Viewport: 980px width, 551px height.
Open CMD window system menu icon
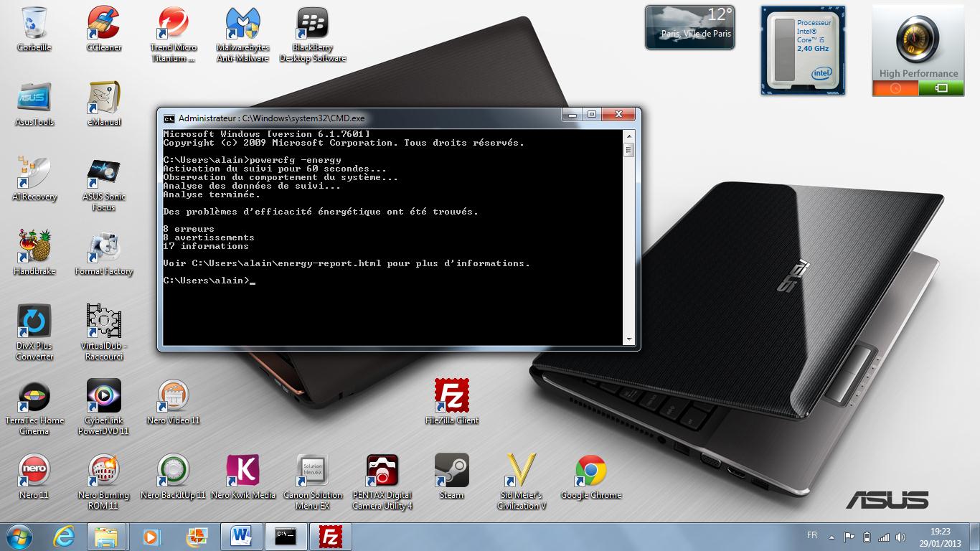169,118
